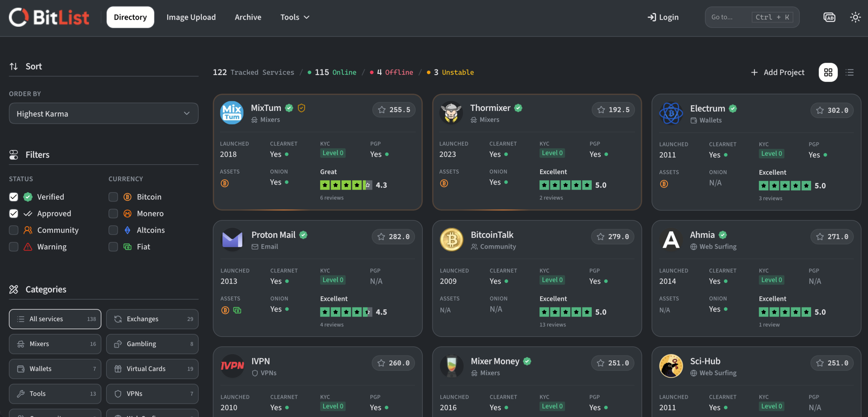868x417 pixels.
Task: Click Thormixer karma star 192.5
Action: coord(613,110)
